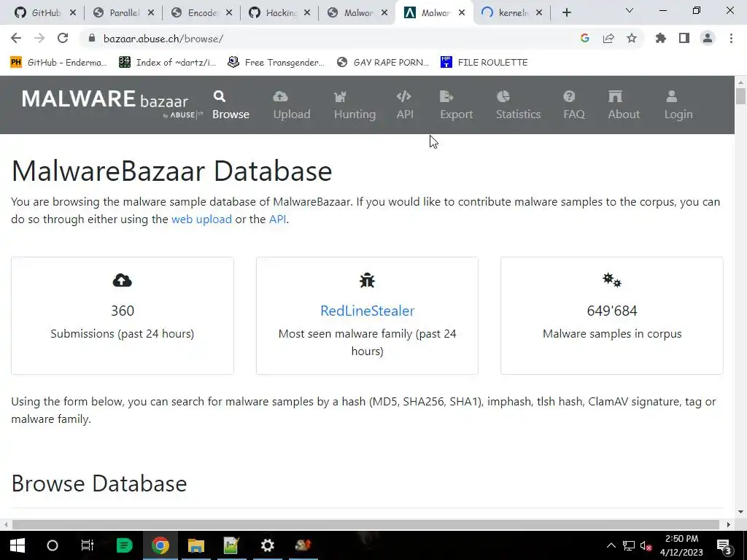The image size is (747, 560).
Task: Click the Google icon in the address bar
Action: [x=585, y=38]
